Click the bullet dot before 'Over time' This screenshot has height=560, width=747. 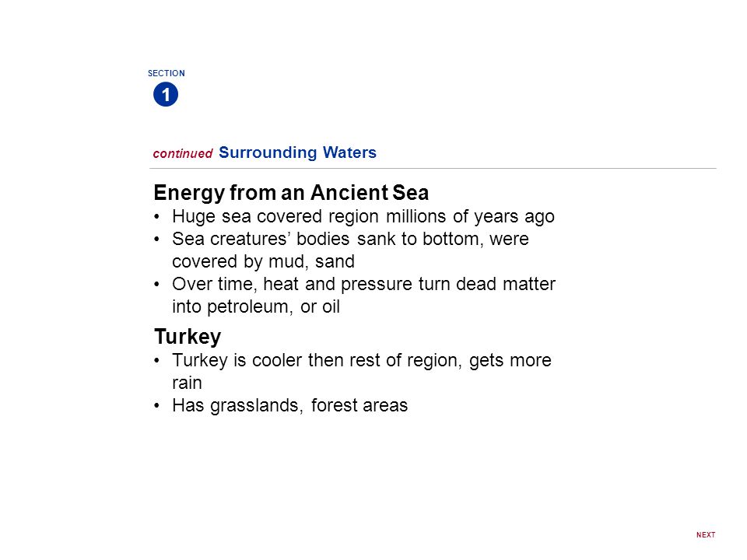click(x=156, y=285)
